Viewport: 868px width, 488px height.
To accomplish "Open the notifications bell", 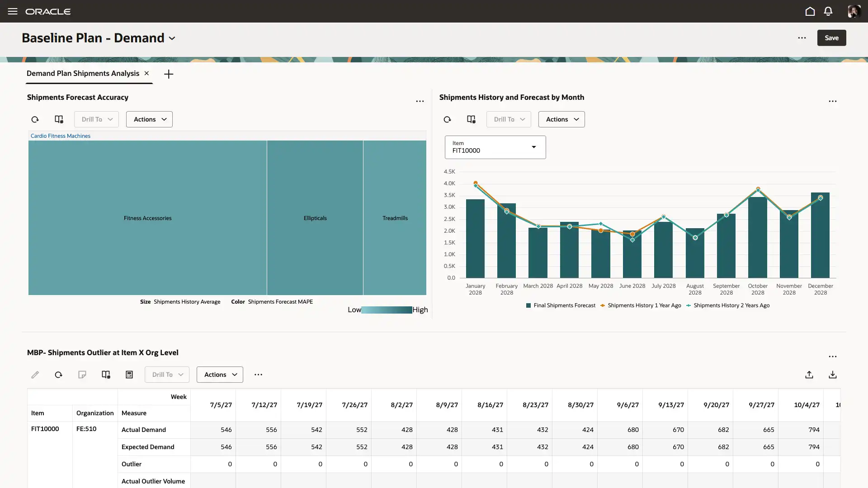I will (x=828, y=11).
